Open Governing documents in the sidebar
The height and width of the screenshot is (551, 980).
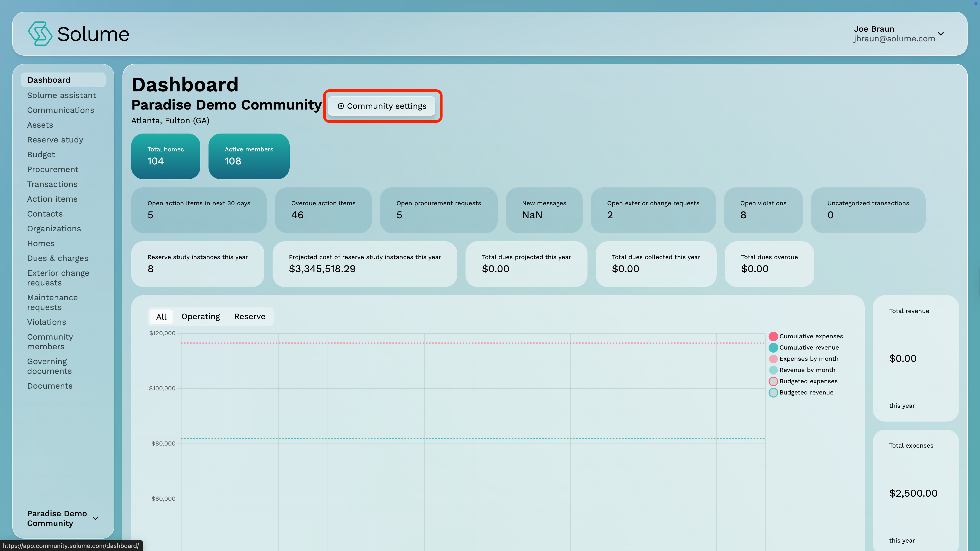[x=50, y=366]
